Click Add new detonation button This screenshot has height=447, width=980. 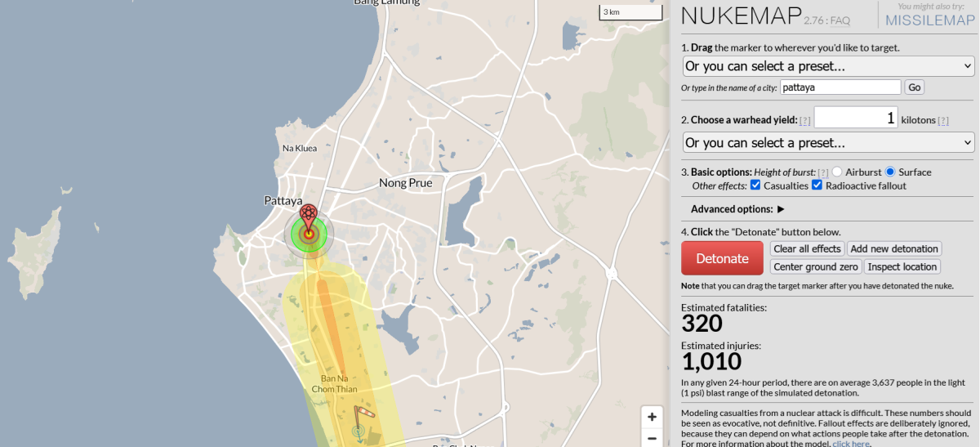coord(894,248)
